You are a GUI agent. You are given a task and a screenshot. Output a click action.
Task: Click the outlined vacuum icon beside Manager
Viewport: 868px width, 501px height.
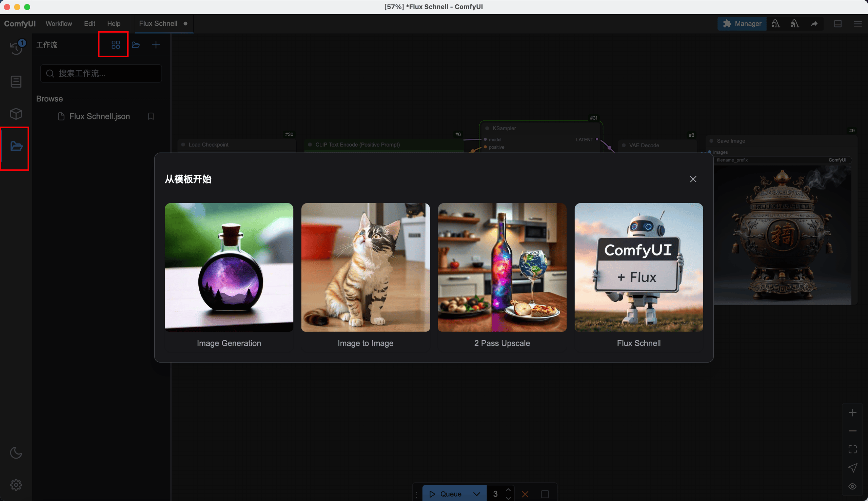[776, 23]
